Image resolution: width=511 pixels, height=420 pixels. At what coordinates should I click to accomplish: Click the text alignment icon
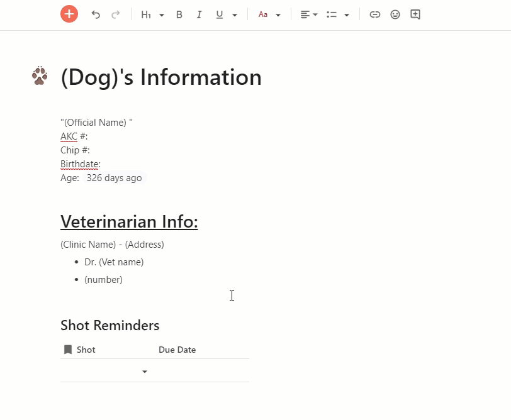tap(304, 14)
